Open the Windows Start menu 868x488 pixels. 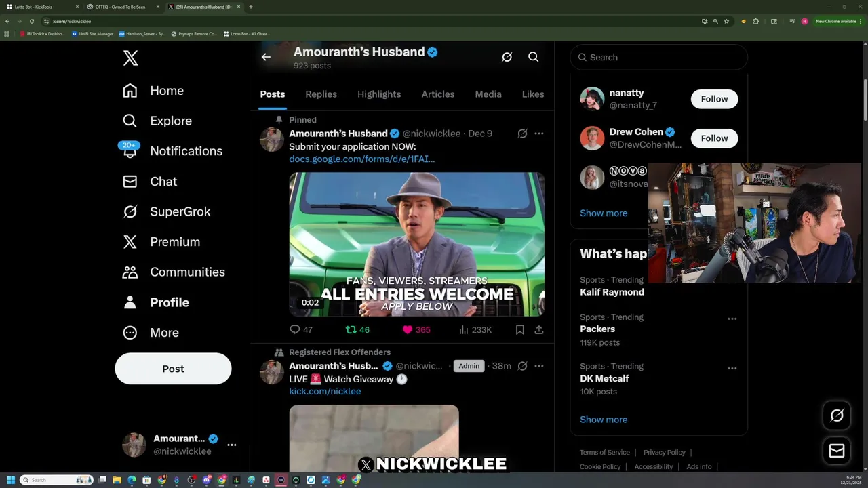pos(10,480)
